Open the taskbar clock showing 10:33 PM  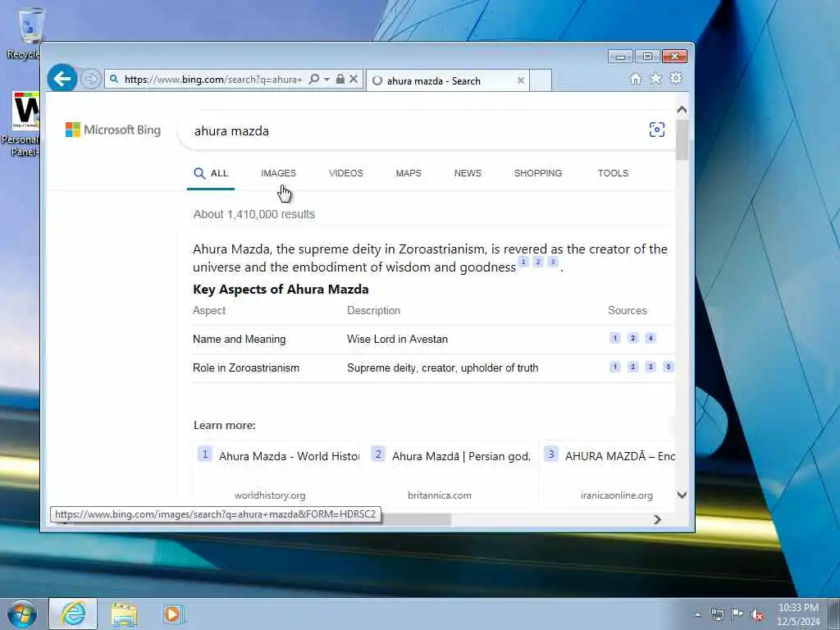coord(798,614)
